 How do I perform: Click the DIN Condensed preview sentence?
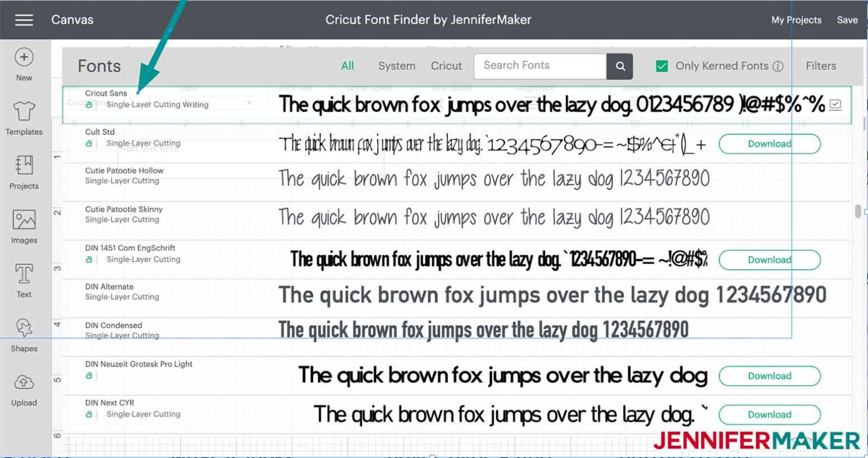coord(483,330)
